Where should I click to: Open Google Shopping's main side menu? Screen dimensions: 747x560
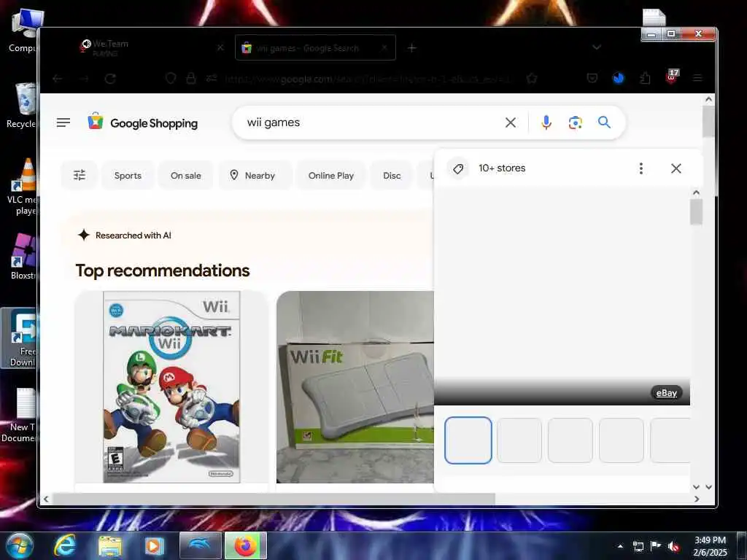coord(63,122)
